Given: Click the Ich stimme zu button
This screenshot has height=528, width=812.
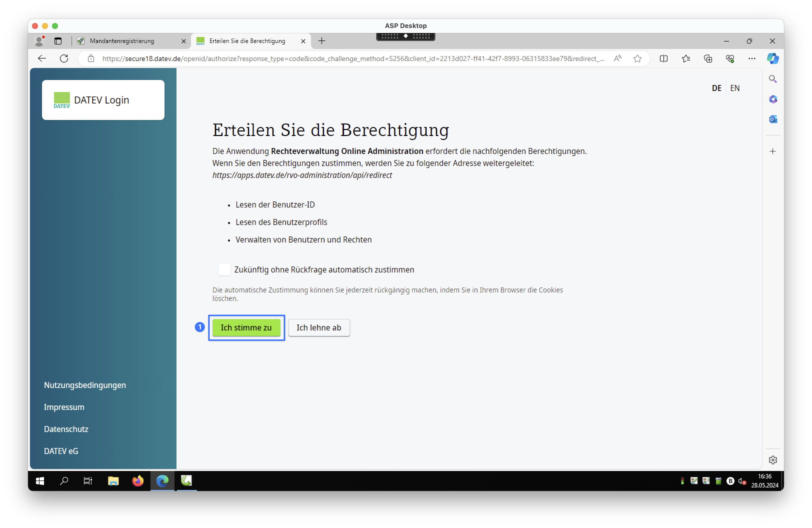Looking at the screenshot, I should 246,327.
